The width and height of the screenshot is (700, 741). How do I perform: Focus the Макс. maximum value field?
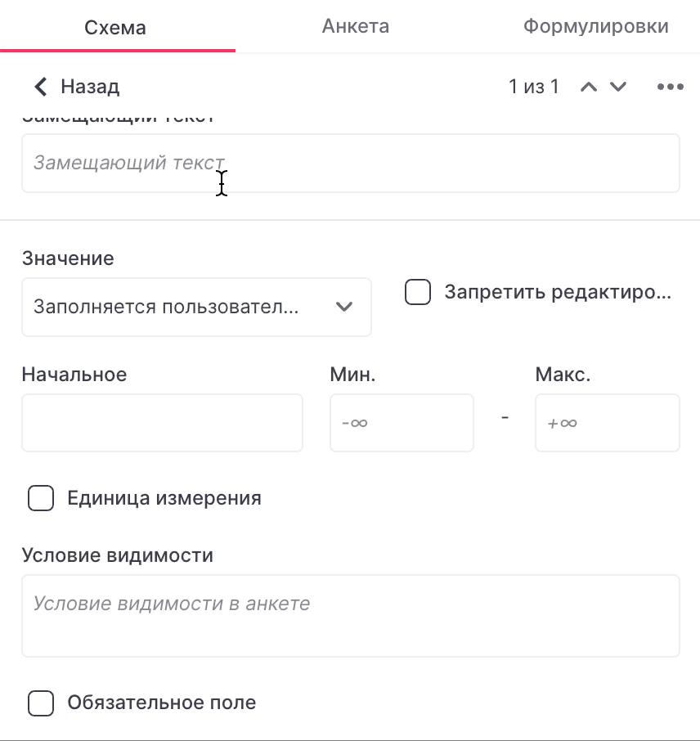tap(608, 423)
